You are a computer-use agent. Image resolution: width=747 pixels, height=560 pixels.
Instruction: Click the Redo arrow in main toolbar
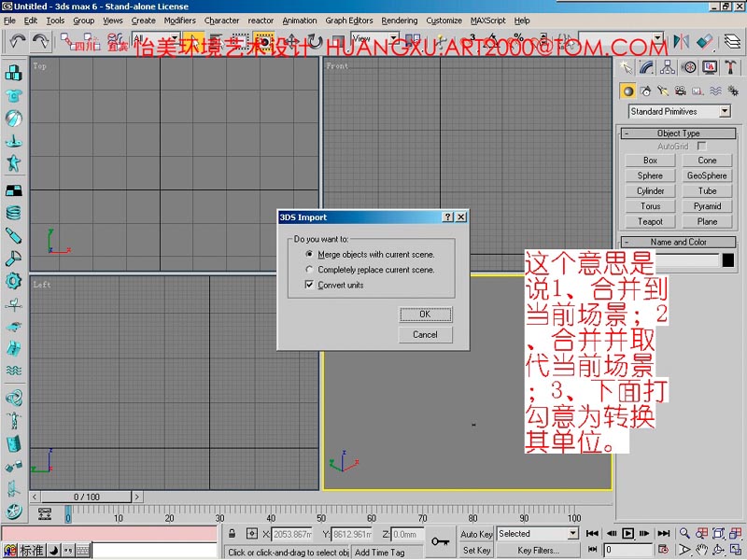(x=40, y=42)
